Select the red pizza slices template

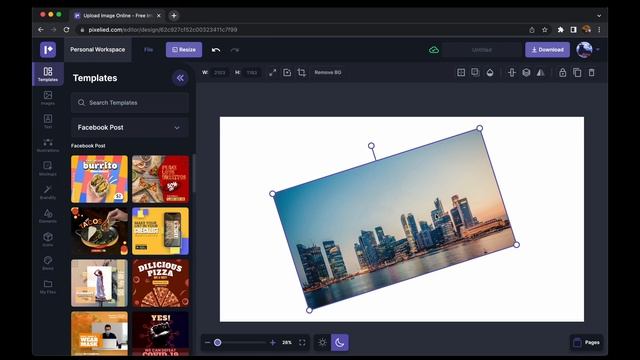click(160, 179)
